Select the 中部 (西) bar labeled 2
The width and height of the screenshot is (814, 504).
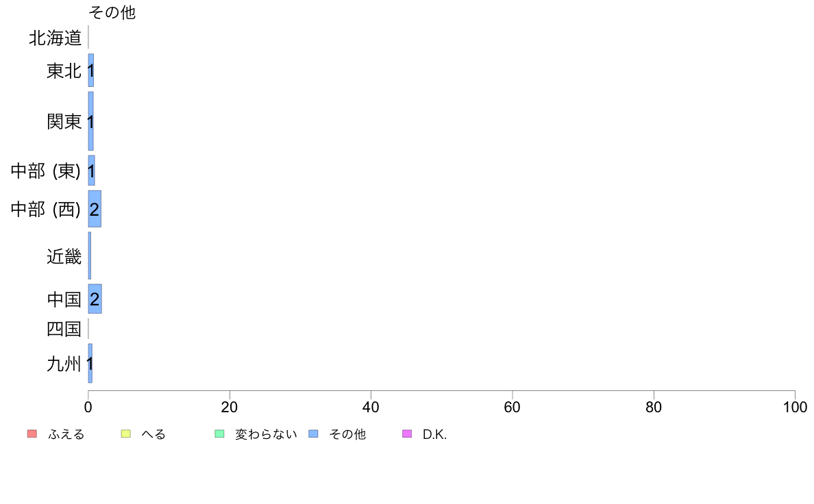(x=95, y=209)
